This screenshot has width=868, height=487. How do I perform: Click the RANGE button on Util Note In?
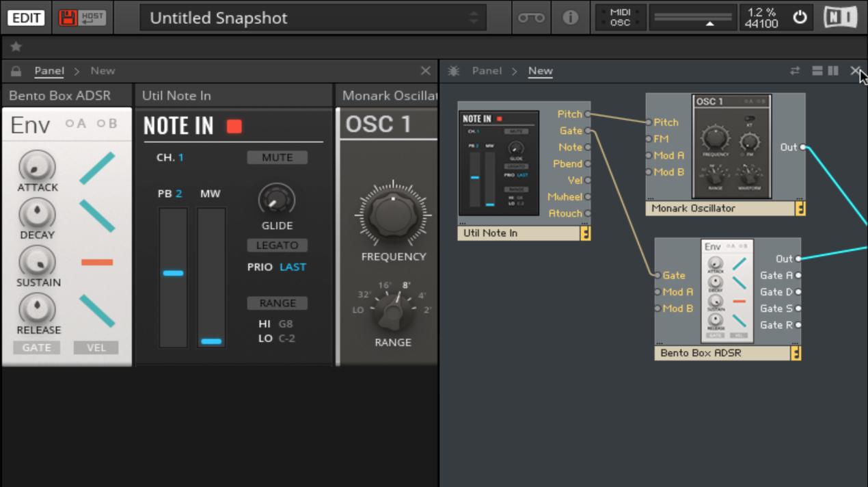pyautogui.click(x=277, y=303)
